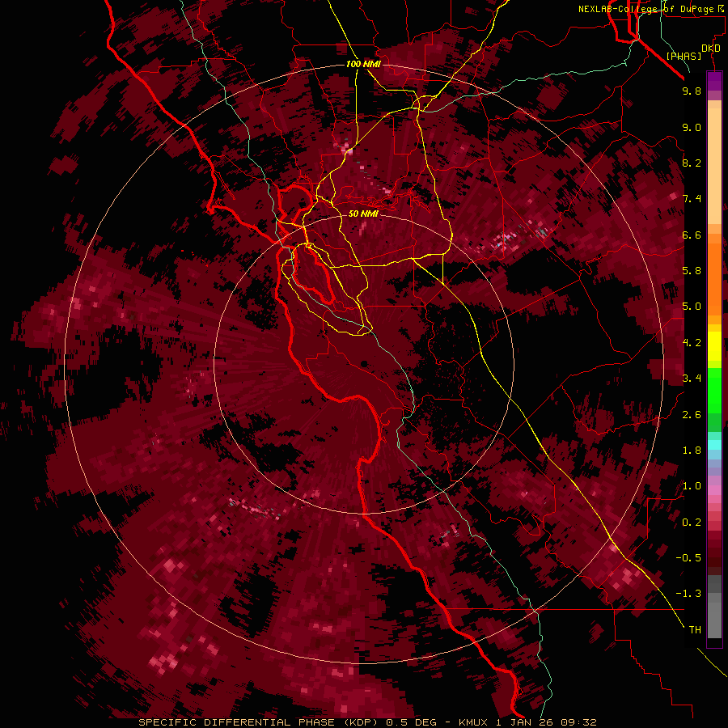Click the KMUX station identifier in caption

(x=472, y=722)
